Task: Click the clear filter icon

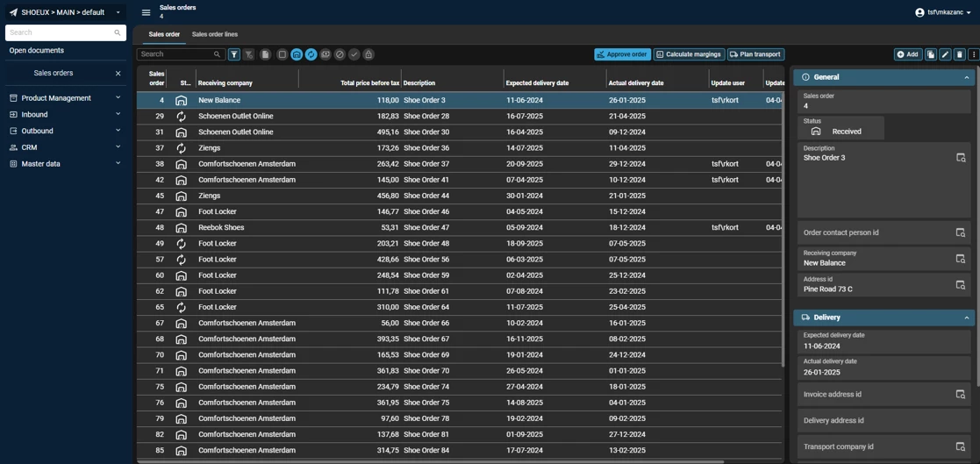Action: (x=249, y=54)
